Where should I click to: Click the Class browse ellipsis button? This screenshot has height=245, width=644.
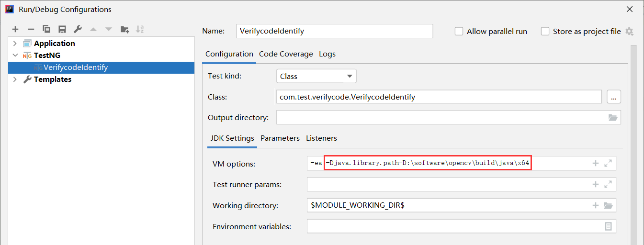(614, 97)
